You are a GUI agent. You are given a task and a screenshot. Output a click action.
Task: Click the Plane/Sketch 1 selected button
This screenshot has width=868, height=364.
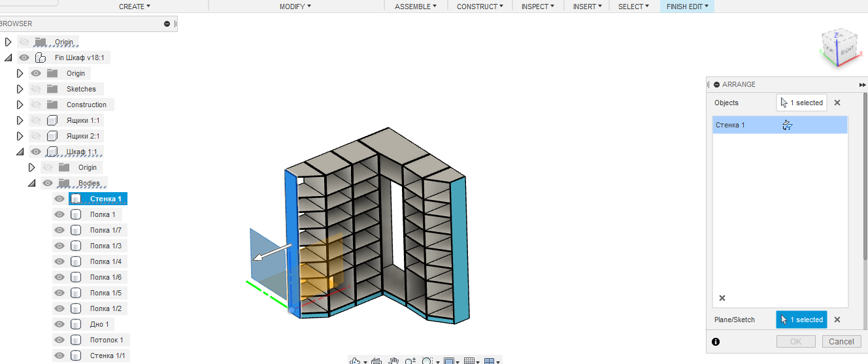point(801,320)
